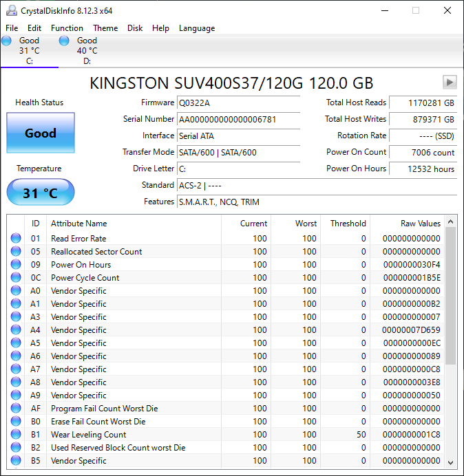Click the Transfer Mode field
The height and width of the screenshot is (476, 464).
coord(238,153)
